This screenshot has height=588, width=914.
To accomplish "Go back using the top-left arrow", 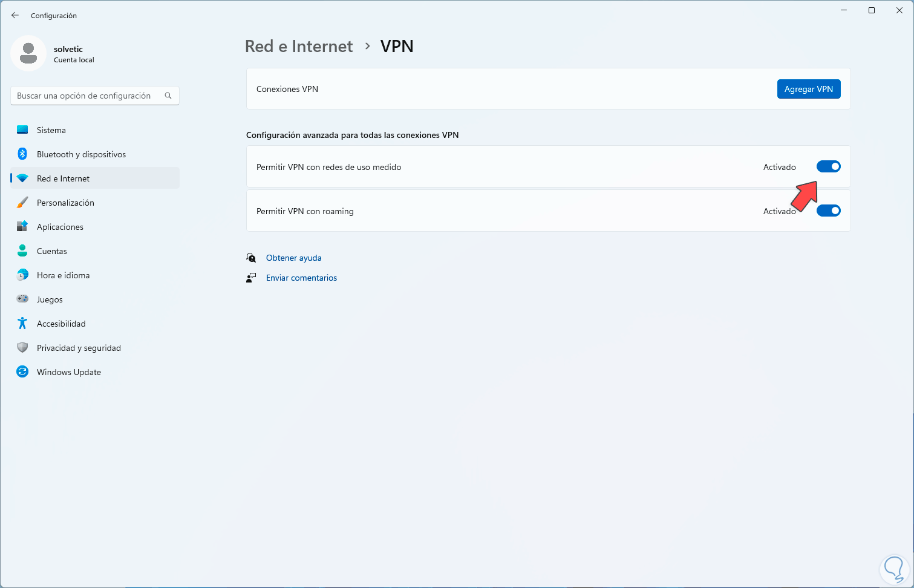I will (15, 16).
